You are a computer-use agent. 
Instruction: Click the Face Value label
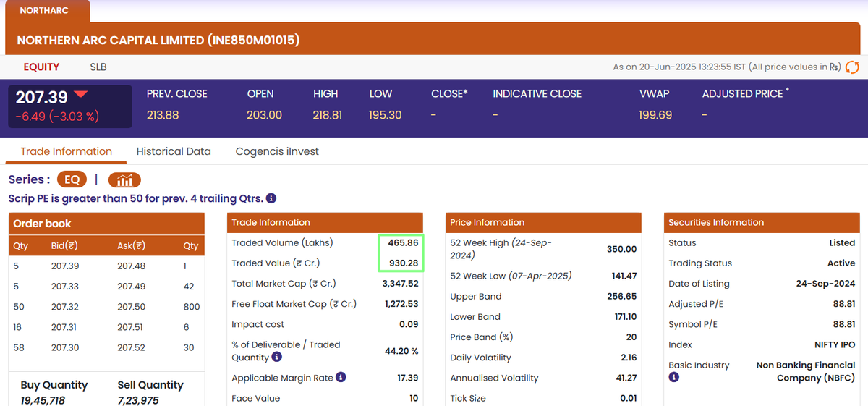click(x=256, y=398)
